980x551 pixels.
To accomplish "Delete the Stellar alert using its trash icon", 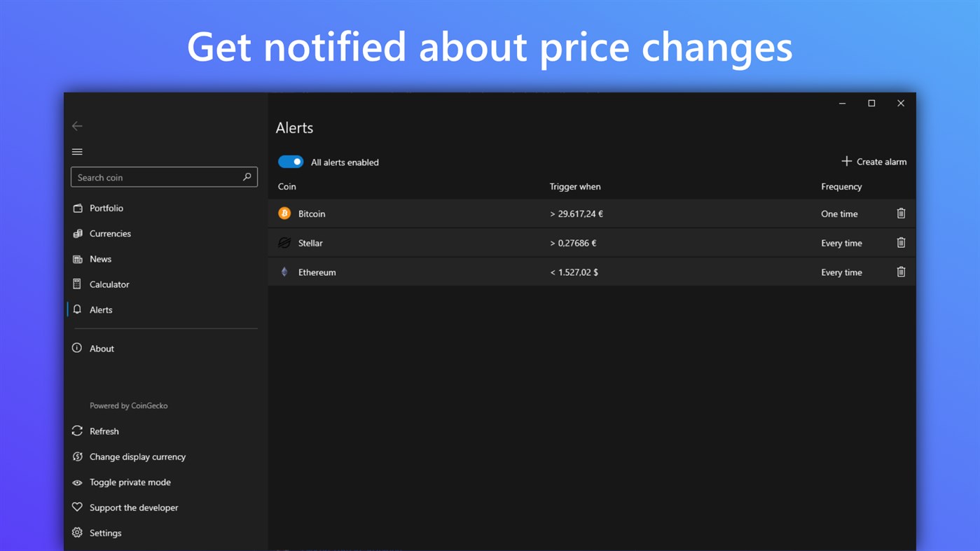I will tap(901, 242).
